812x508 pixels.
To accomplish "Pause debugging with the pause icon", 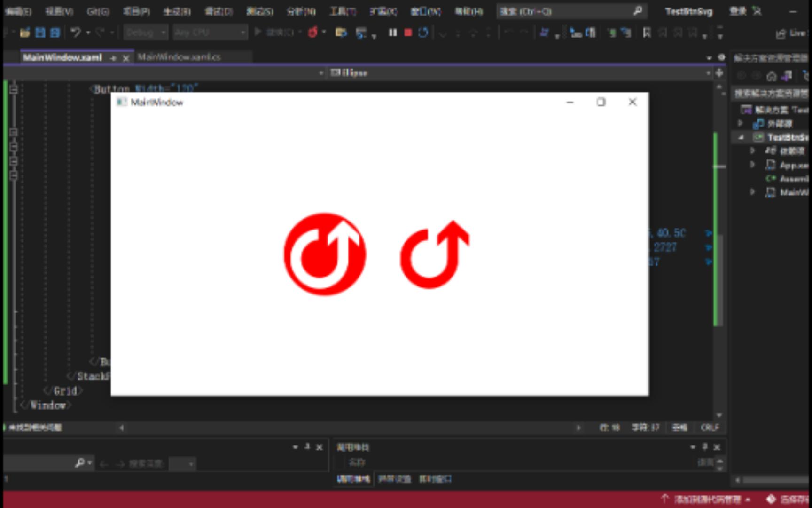I will (x=392, y=32).
